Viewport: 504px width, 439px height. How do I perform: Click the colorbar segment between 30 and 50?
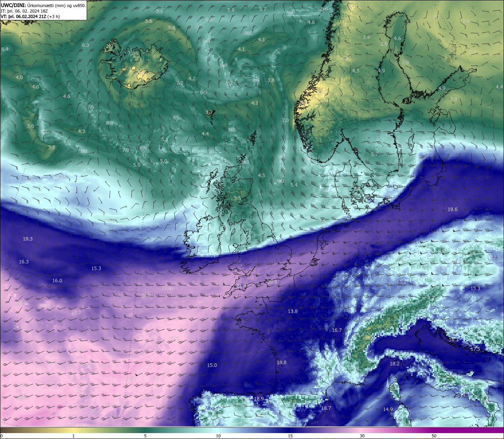click(x=398, y=430)
